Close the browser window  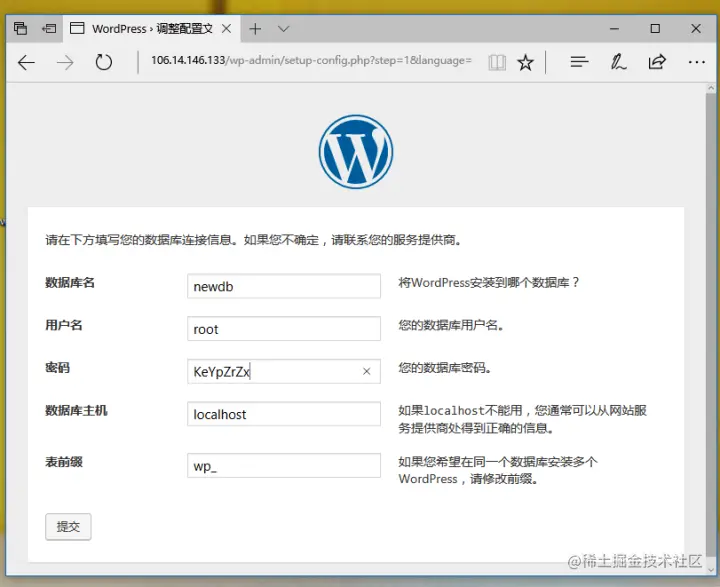pyautogui.click(x=696, y=28)
